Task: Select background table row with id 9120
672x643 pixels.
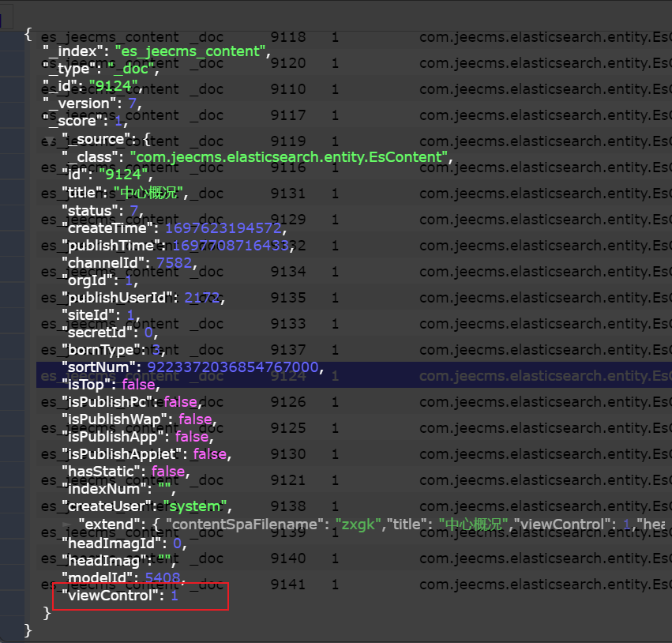Action: click(x=354, y=63)
